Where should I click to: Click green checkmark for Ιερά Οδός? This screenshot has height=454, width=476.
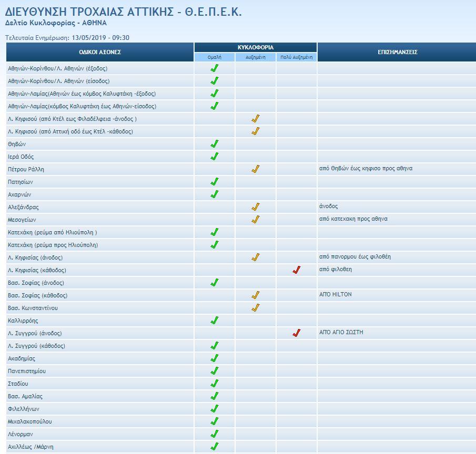(214, 157)
